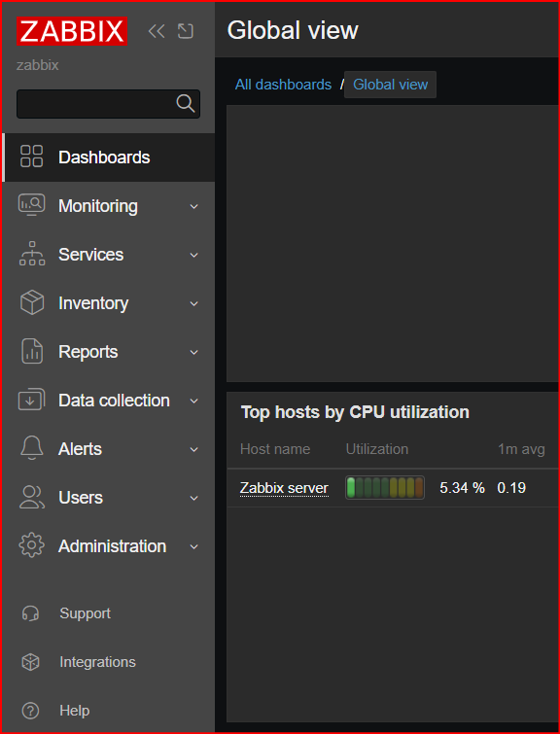Click the Alerts bell icon
The width and height of the screenshot is (560, 734).
coord(32,448)
